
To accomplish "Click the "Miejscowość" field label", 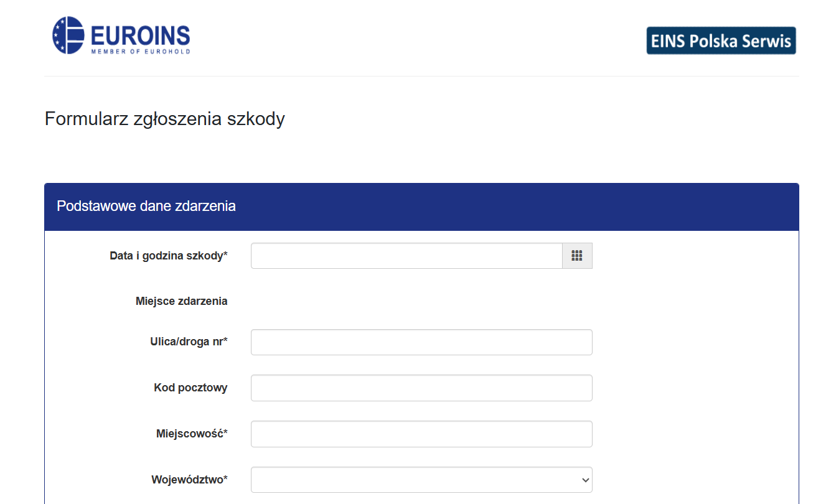I will (x=192, y=434).
